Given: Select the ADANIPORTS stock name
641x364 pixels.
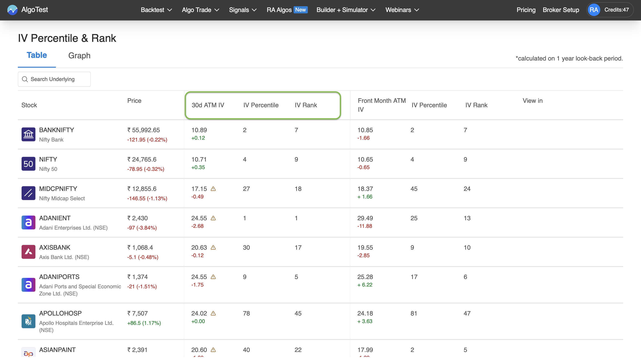Looking at the screenshot, I should (59, 277).
